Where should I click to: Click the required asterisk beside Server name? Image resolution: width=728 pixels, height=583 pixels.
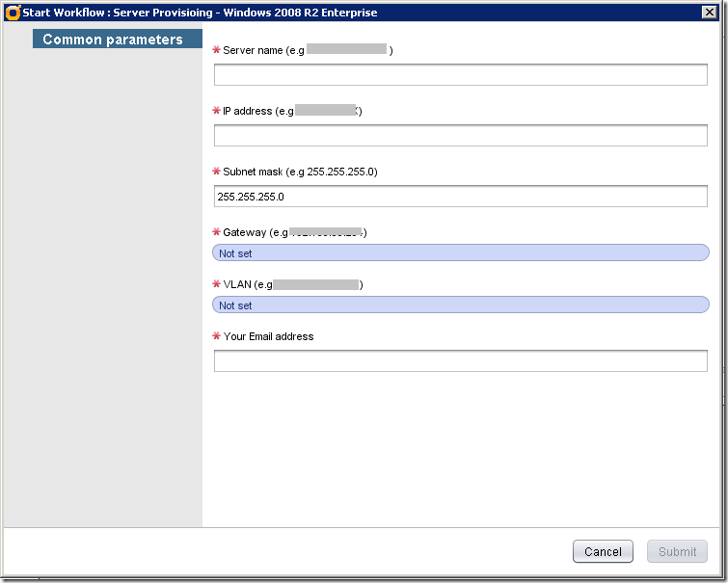click(217, 50)
